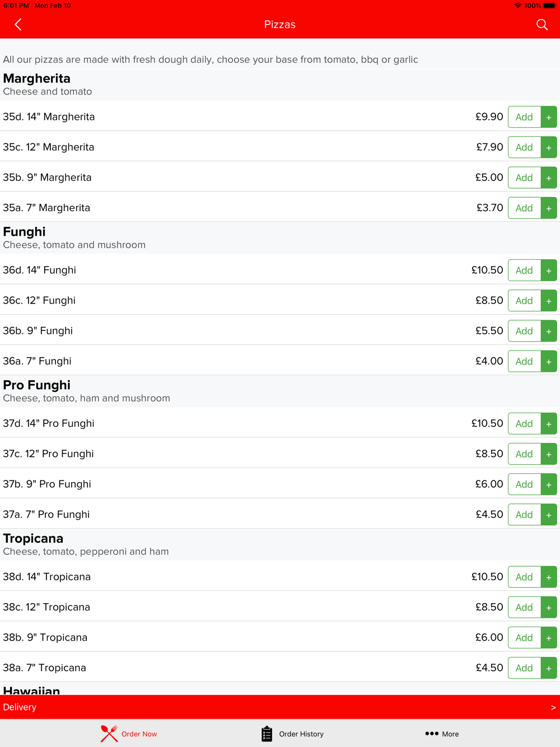Tap plus icon for 14" Margherita
The height and width of the screenshot is (747, 560).
pyautogui.click(x=549, y=117)
